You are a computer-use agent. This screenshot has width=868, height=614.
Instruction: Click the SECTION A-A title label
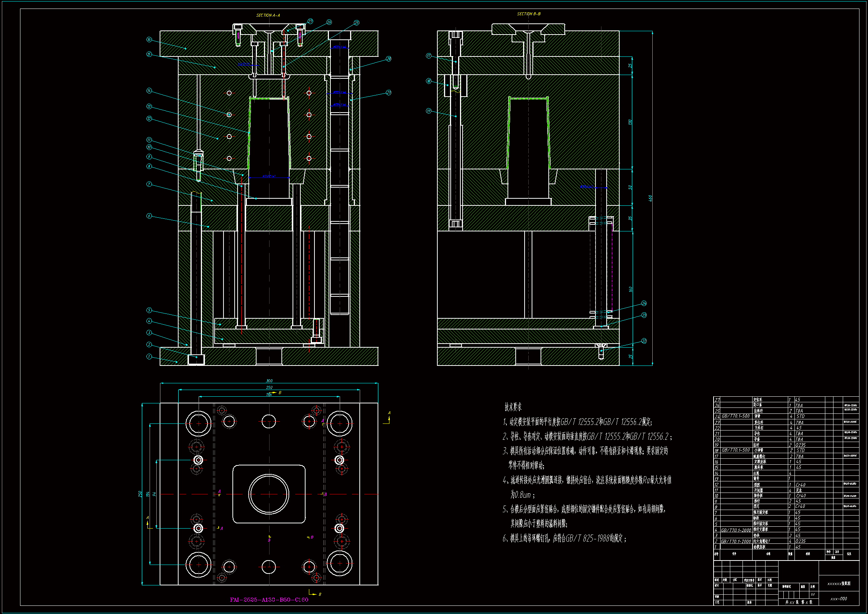(268, 15)
